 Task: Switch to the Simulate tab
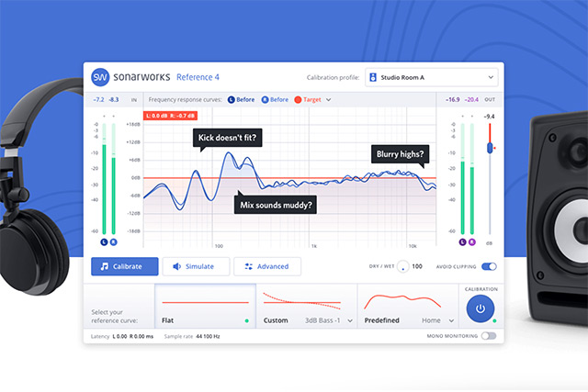pyautogui.click(x=196, y=266)
